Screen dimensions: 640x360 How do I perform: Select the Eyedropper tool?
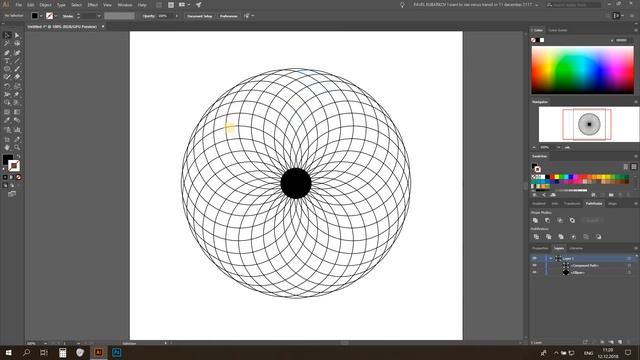tap(7, 120)
